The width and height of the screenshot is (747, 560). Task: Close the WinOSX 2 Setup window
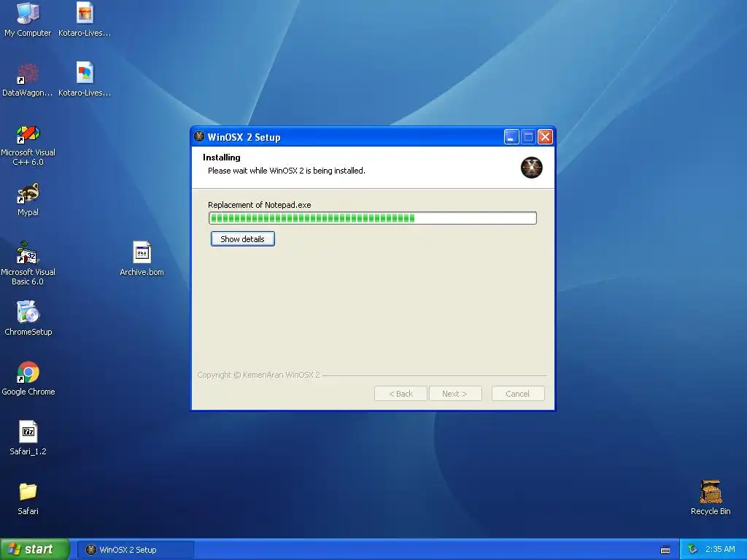pos(545,137)
